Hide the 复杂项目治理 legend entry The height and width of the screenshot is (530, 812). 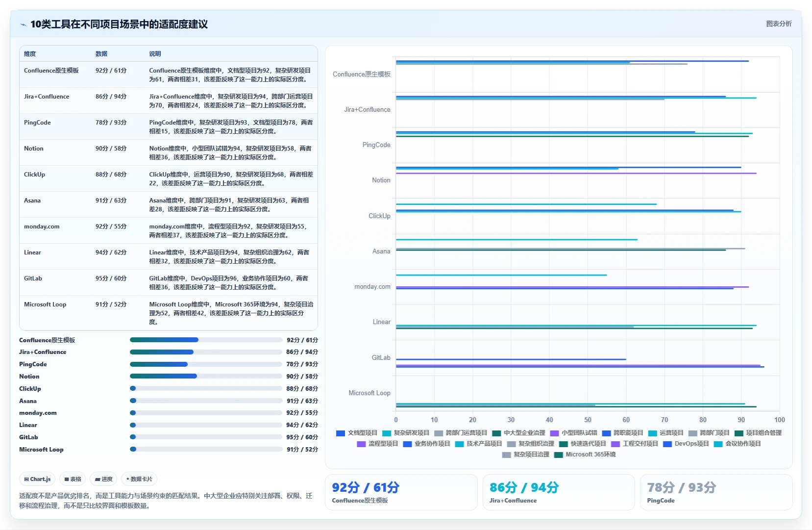point(526,454)
